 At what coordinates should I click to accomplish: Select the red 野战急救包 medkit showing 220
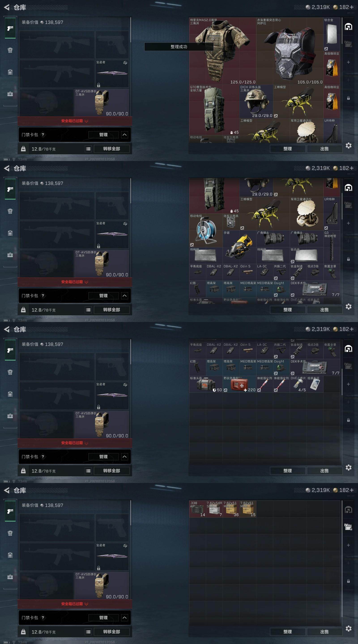pyautogui.click(x=239, y=384)
